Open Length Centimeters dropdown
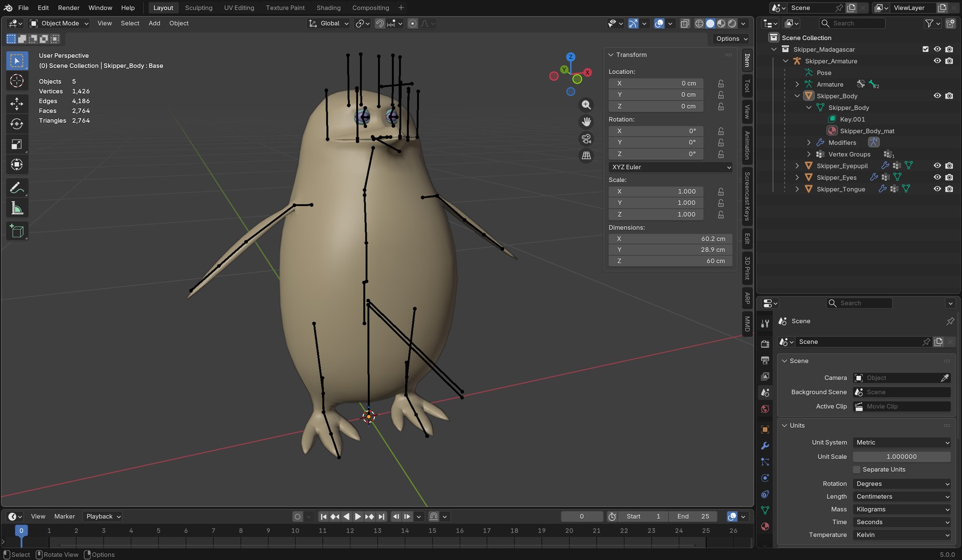The image size is (962, 560). tap(902, 497)
